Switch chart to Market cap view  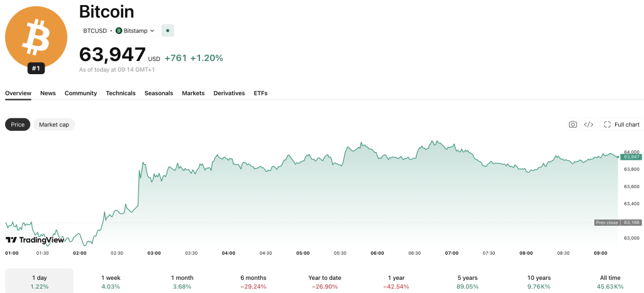pyautogui.click(x=54, y=124)
